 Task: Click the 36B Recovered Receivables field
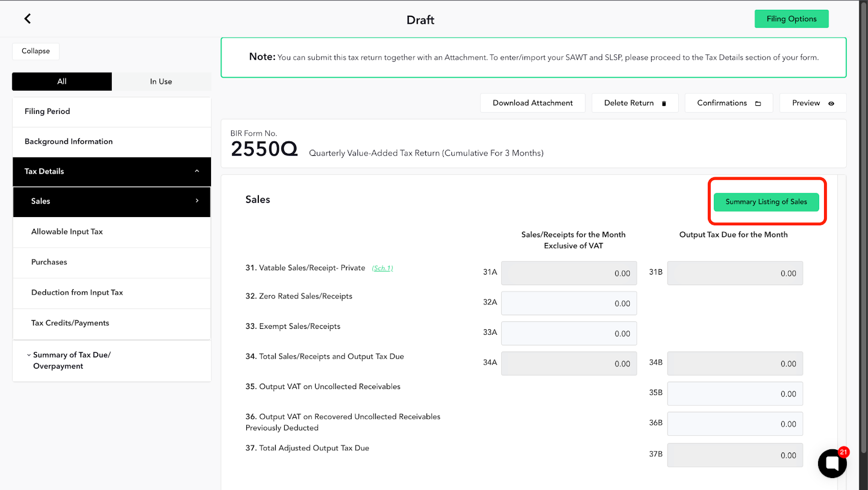pos(735,424)
